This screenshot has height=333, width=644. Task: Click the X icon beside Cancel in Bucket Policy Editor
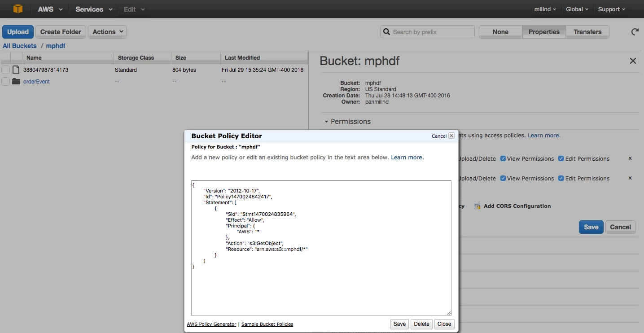click(451, 136)
